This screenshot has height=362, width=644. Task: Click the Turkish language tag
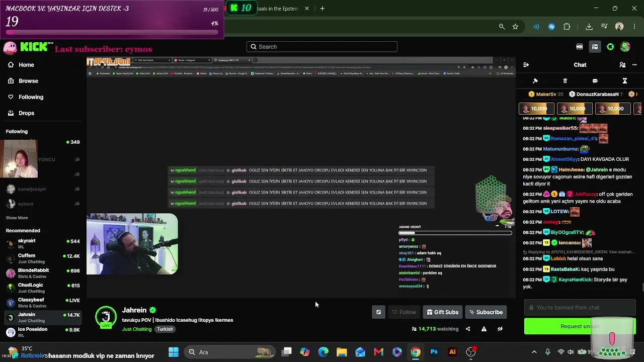pos(165,329)
